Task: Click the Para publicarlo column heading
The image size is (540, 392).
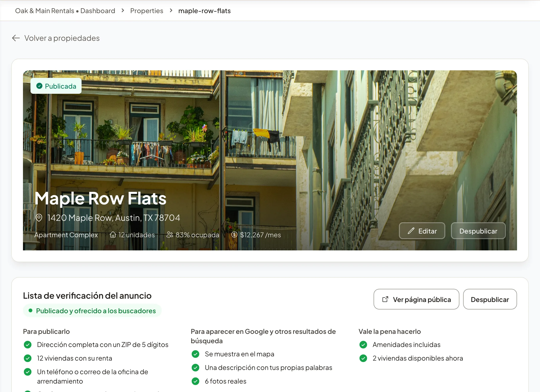Action: coord(46,332)
